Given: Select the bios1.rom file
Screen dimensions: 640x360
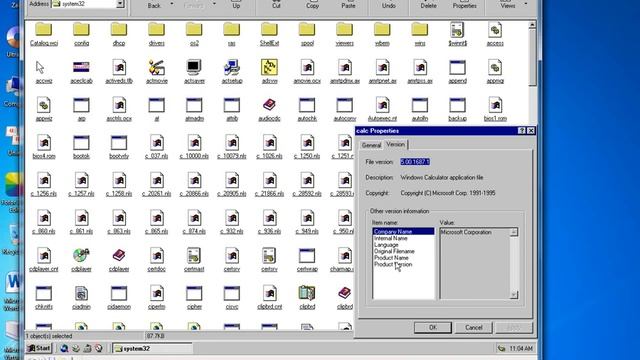Looking at the screenshot, I should coord(495,105).
